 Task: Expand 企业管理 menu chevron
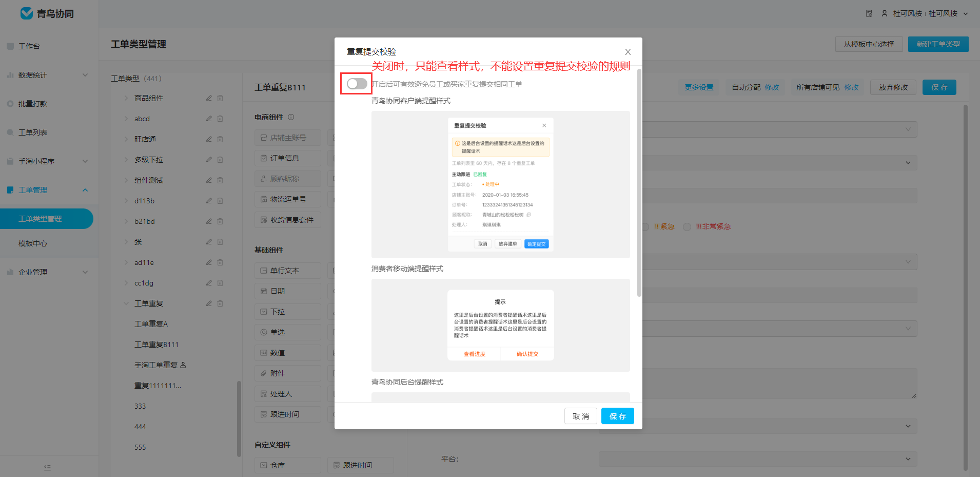[x=85, y=272]
